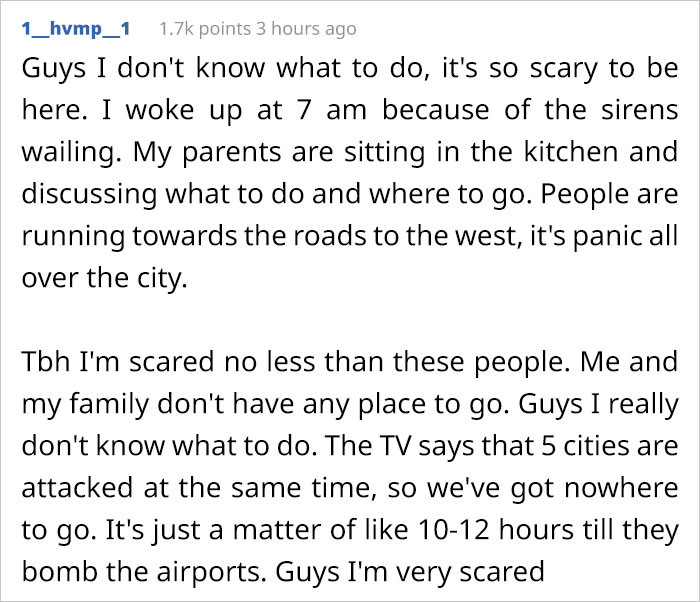Click the phrase sirens wailing in the comment

pos(639,110)
